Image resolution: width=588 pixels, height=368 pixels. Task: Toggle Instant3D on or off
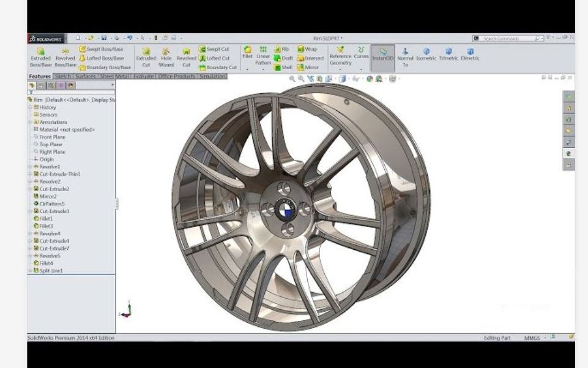pyautogui.click(x=383, y=55)
